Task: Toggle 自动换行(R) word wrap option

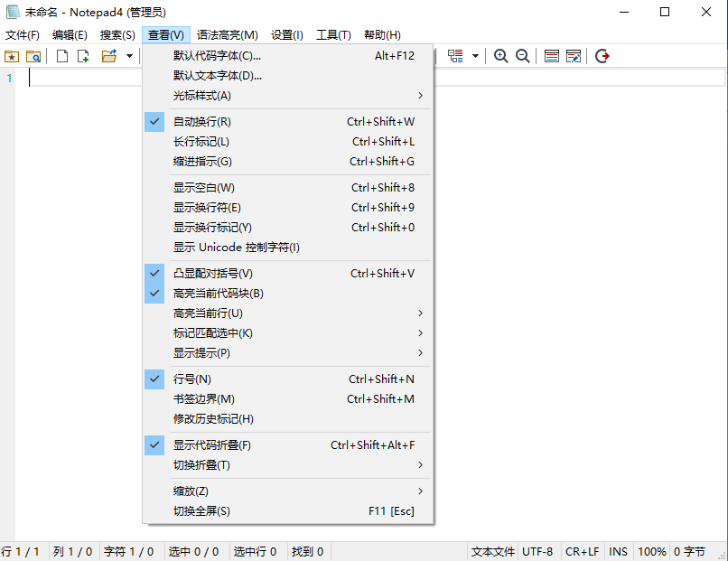Action: click(288, 122)
